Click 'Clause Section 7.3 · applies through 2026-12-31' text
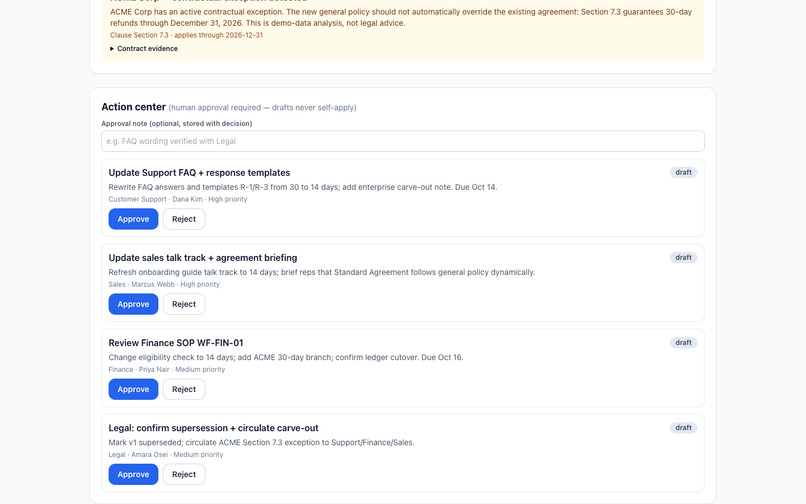 coord(187,35)
